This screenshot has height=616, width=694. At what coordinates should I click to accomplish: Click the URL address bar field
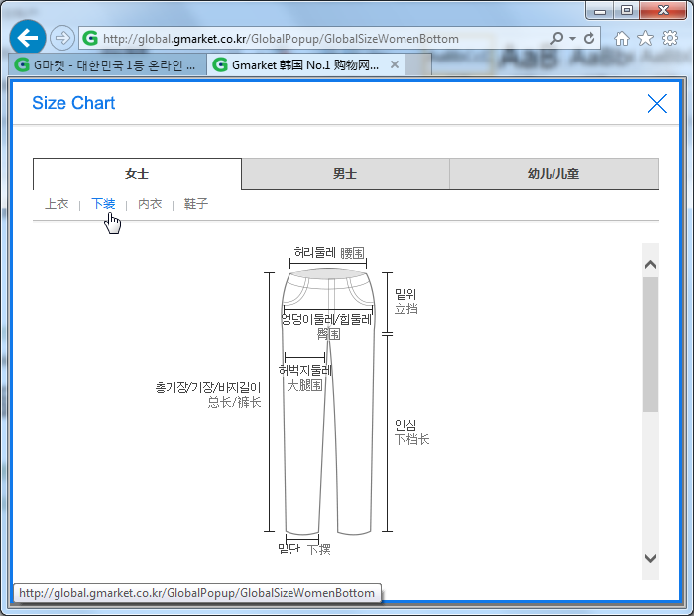coord(317,39)
